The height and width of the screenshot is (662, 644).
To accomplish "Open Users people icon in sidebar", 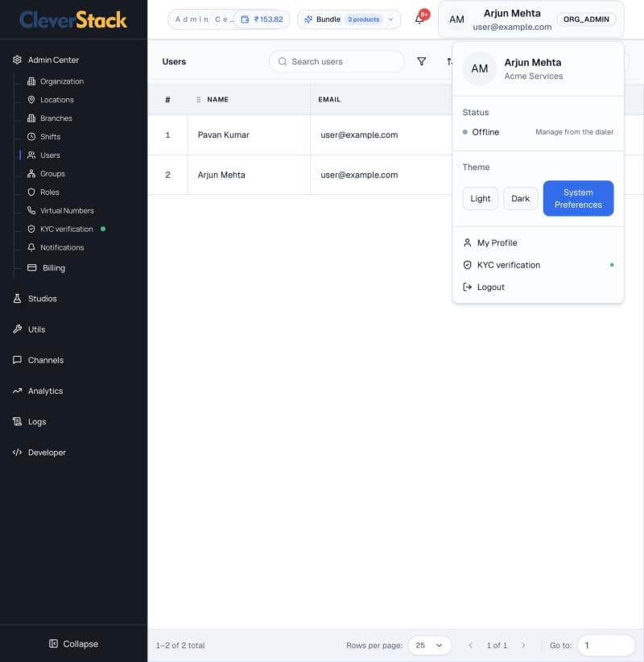I will (x=31, y=155).
